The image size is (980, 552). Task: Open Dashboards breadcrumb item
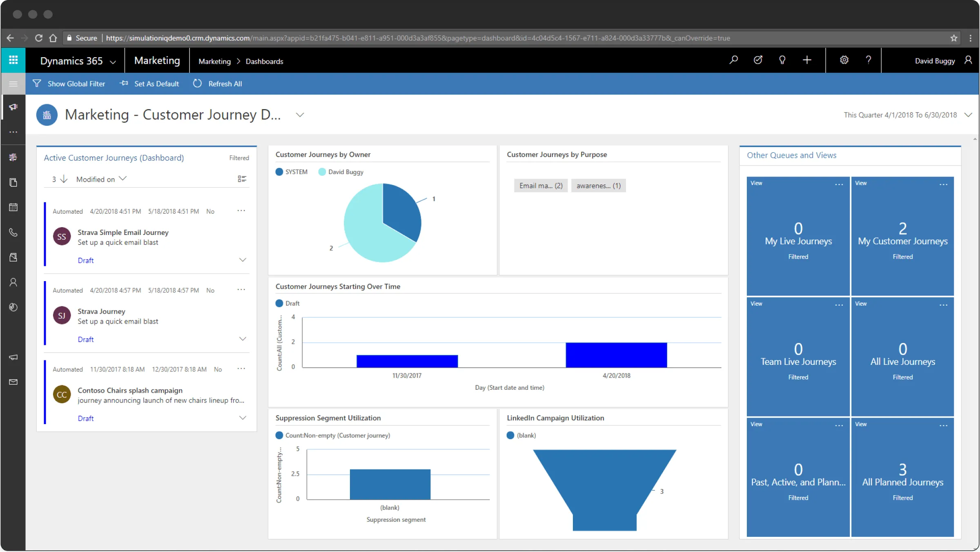coord(264,61)
